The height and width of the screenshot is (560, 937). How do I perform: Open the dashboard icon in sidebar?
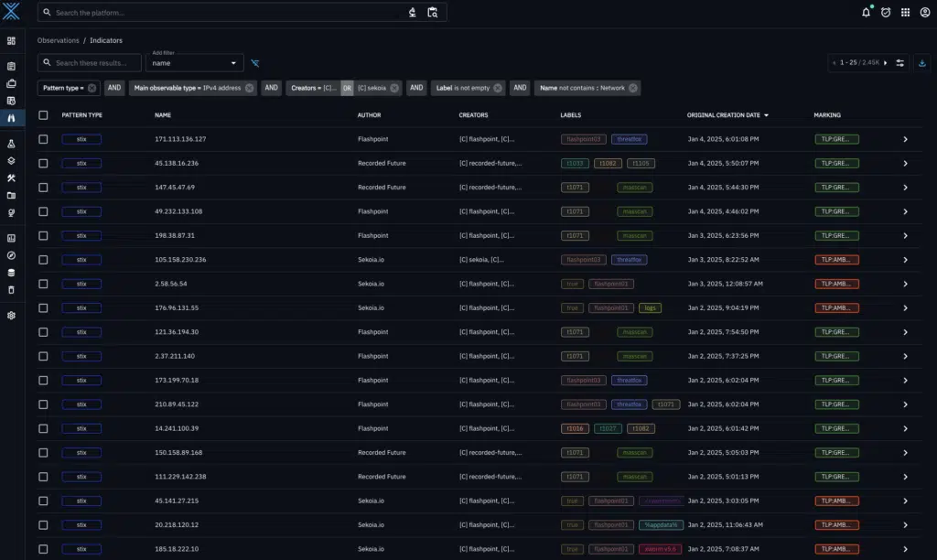click(11, 41)
